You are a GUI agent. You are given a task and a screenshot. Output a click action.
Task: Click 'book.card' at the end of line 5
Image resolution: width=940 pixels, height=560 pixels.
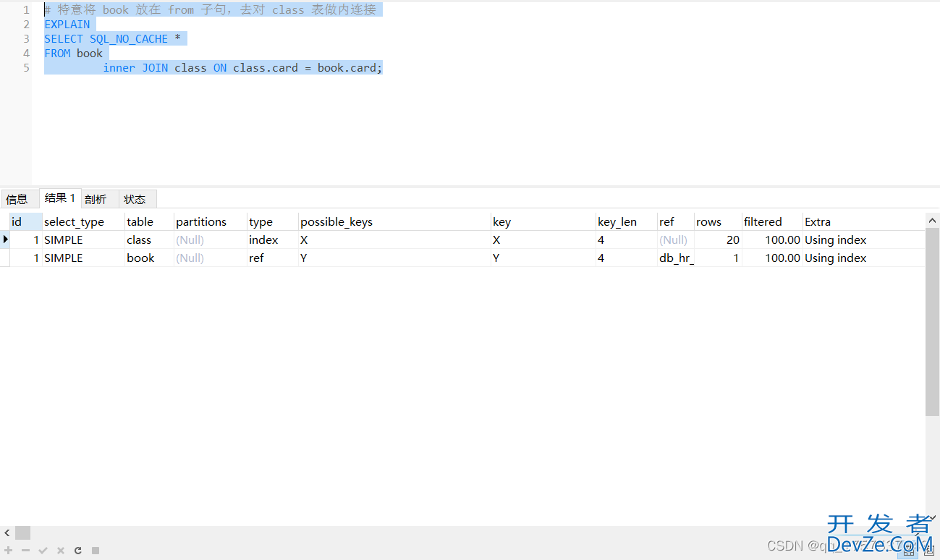click(x=347, y=68)
